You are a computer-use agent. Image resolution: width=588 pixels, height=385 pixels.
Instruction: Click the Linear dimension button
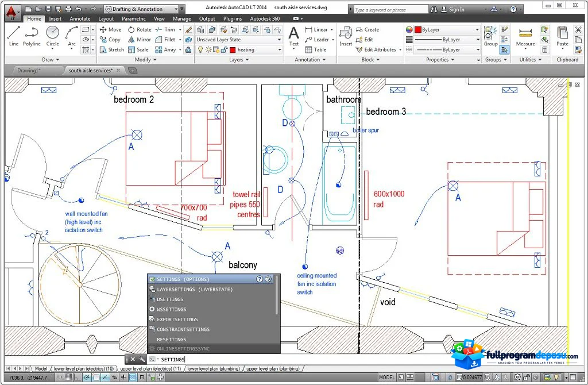316,29
